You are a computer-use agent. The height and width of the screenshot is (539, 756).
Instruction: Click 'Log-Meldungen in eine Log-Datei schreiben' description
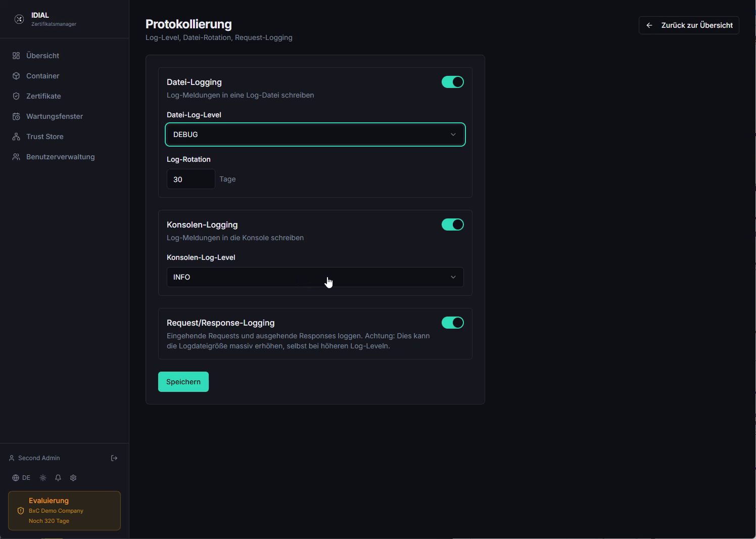pyautogui.click(x=241, y=95)
